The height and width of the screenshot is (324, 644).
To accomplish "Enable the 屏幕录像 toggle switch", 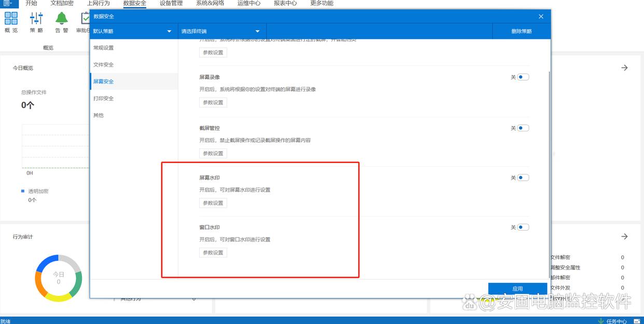I will (523, 77).
